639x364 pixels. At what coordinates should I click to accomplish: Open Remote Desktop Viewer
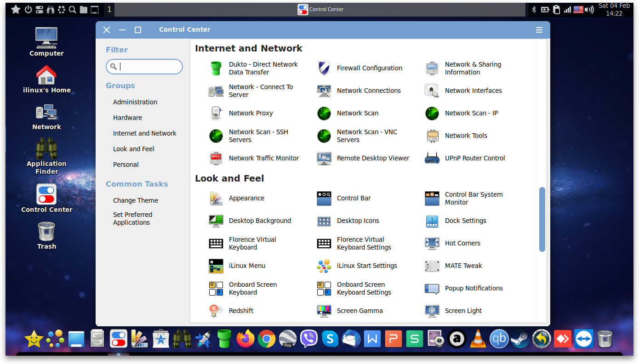point(363,158)
